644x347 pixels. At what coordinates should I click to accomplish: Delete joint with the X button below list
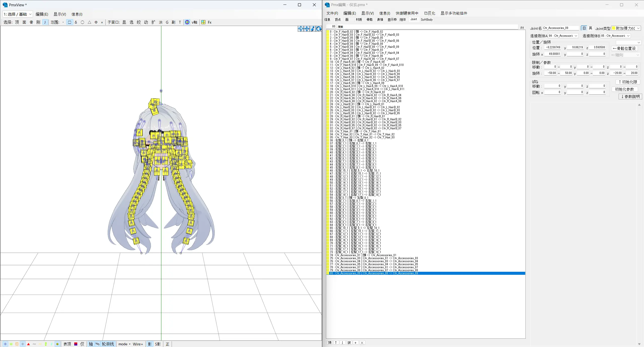point(362,343)
